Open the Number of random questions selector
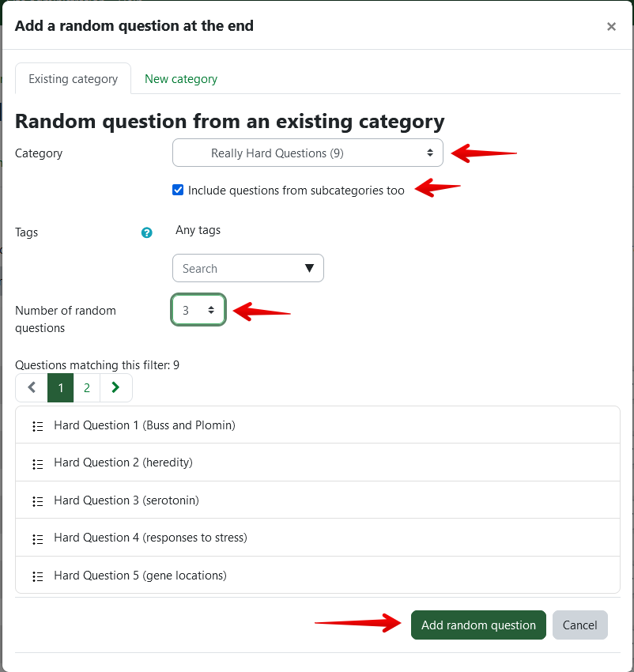Viewport: 634px width, 672px height. tap(198, 311)
